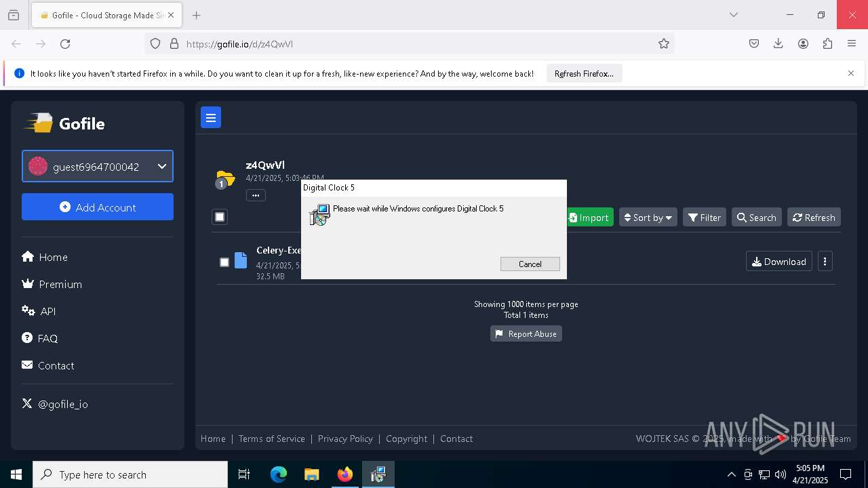Open Privacy Policy footer link

coord(345,439)
